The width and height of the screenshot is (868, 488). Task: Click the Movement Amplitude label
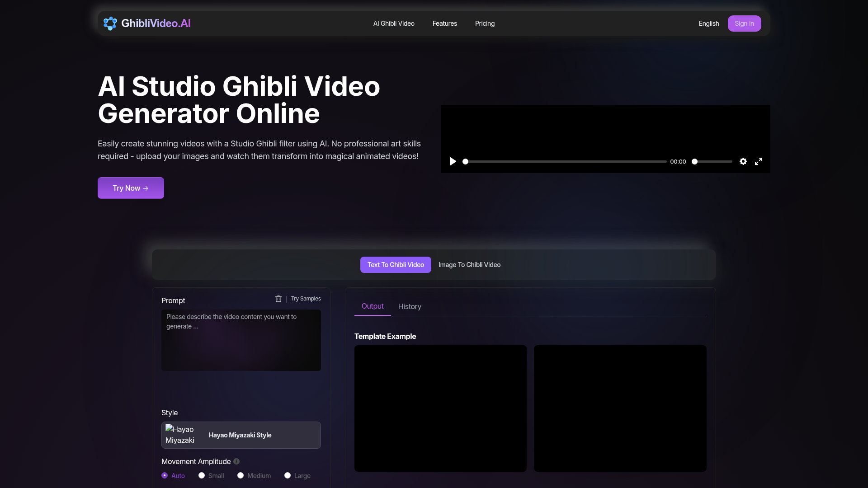pyautogui.click(x=196, y=461)
